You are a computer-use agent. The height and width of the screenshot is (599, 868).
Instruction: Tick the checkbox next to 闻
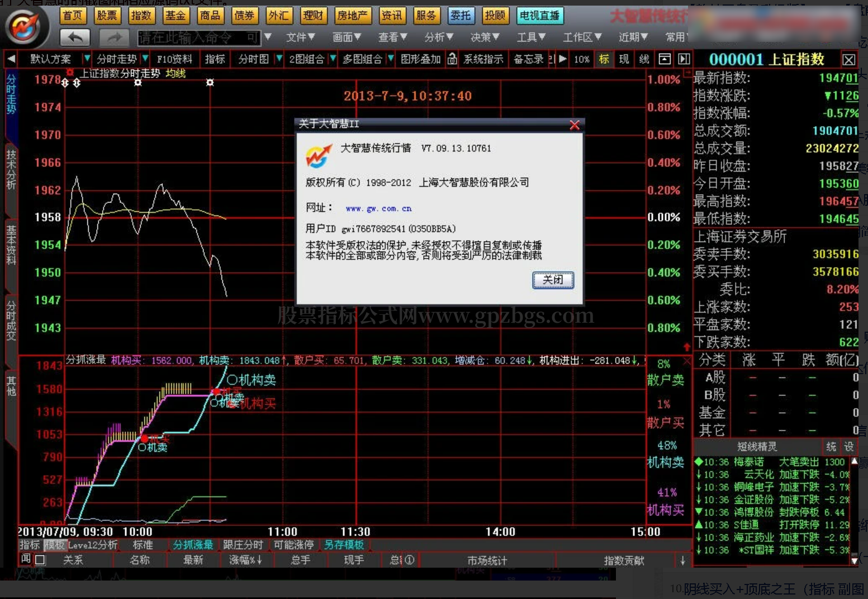(x=40, y=559)
